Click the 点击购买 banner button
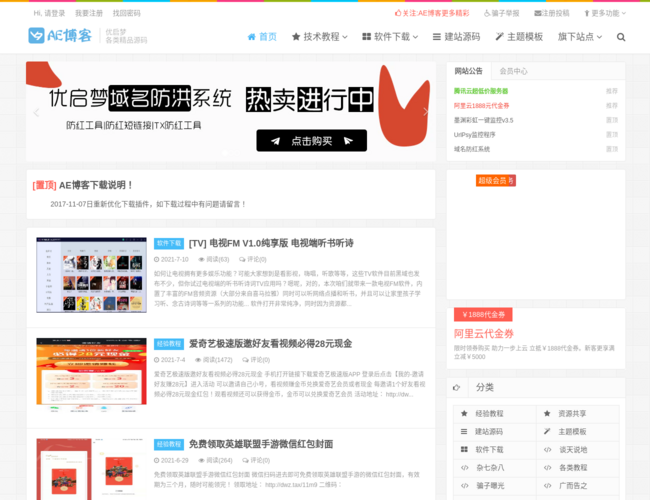This screenshot has width=650, height=500. click(x=312, y=141)
